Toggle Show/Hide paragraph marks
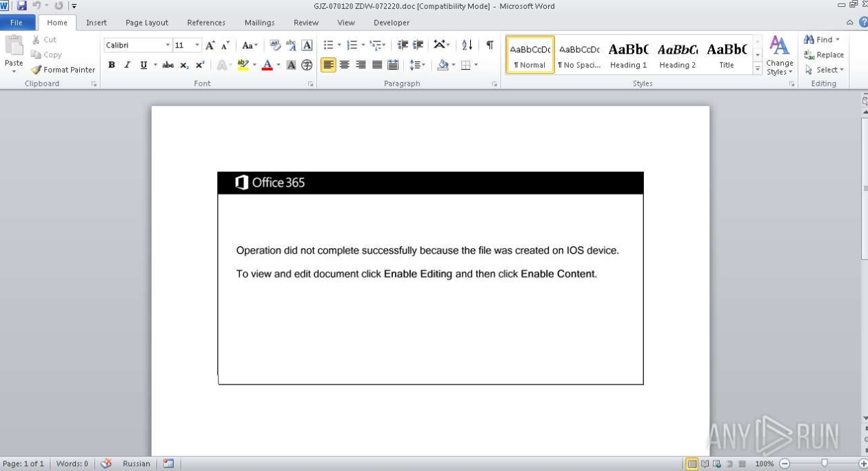 point(489,46)
